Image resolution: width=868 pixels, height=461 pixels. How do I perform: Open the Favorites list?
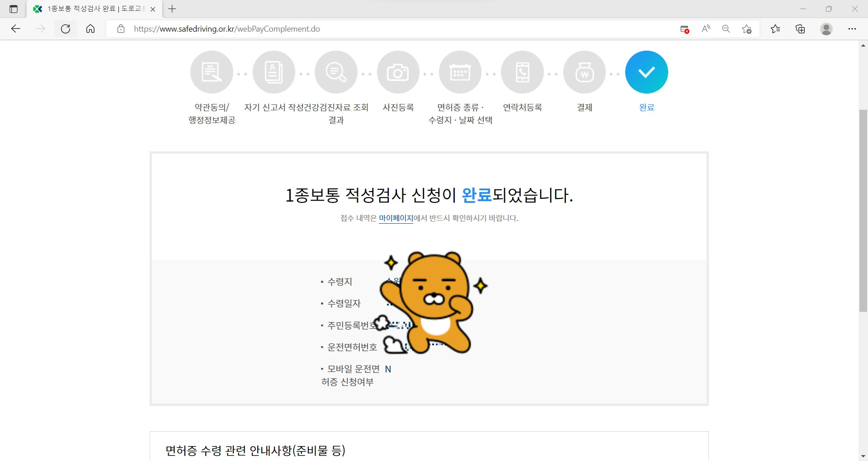click(775, 29)
